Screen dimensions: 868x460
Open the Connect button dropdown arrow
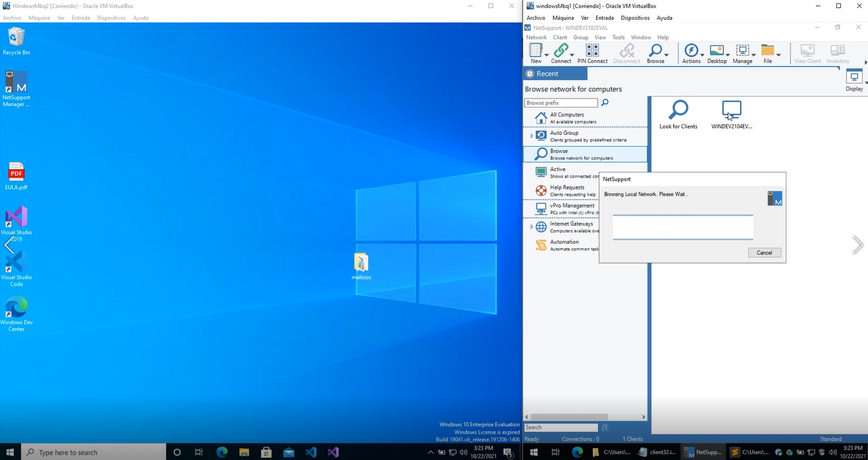coord(571,55)
